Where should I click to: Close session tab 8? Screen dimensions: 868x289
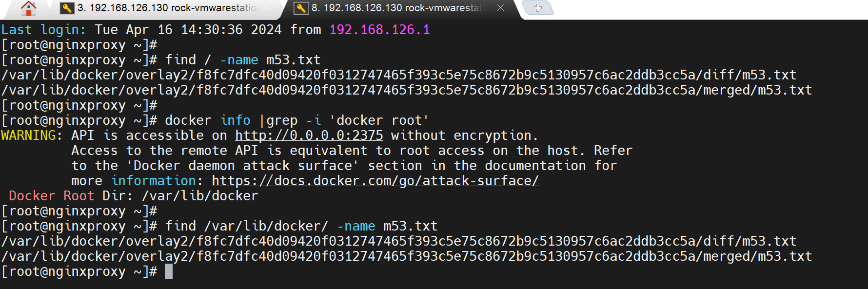(500, 8)
